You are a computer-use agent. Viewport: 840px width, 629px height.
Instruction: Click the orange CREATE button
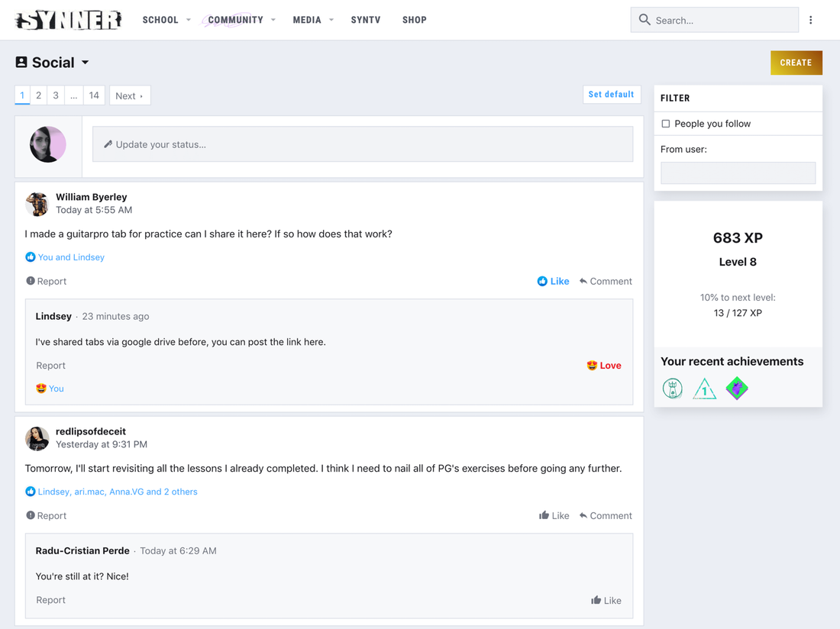coord(796,63)
